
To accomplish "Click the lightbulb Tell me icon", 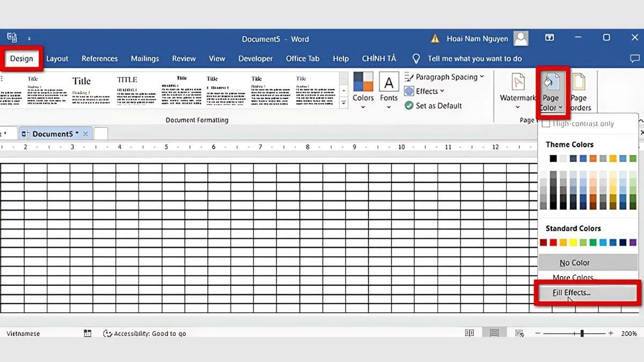I will (416, 58).
